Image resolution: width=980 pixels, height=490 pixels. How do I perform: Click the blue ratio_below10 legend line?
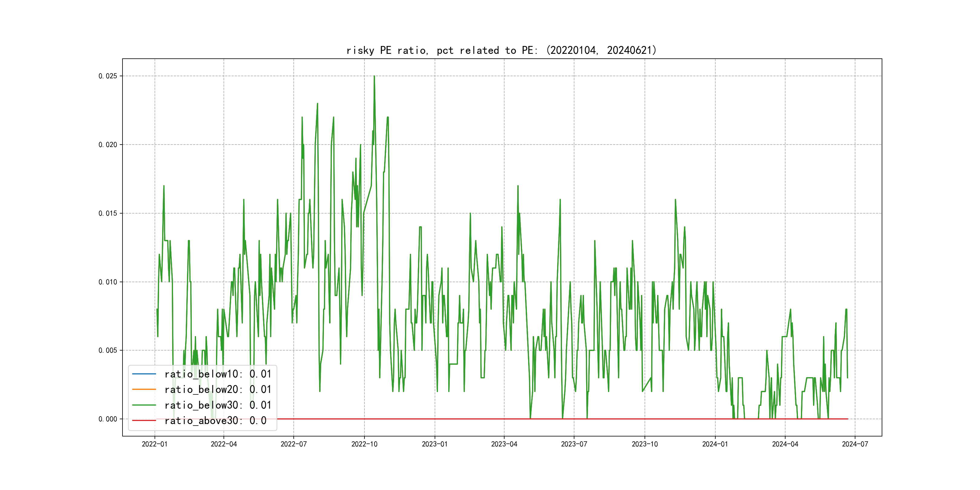point(144,374)
